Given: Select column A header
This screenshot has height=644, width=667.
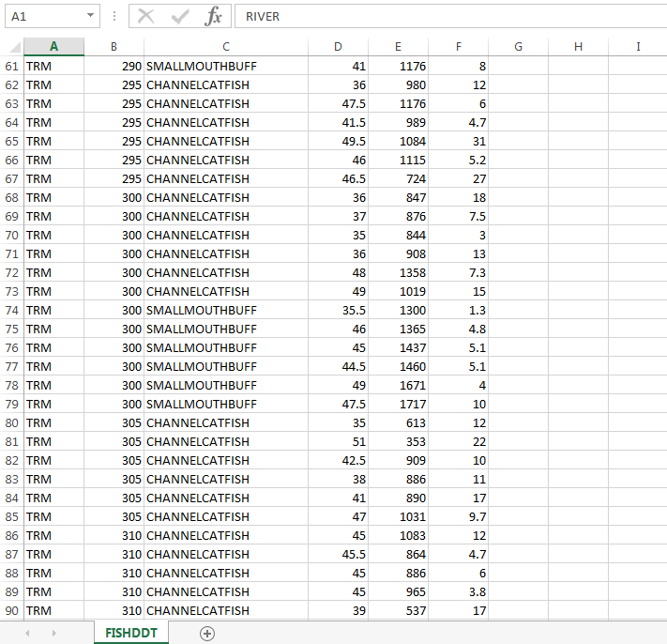Looking at the screenshot, I should coord(53,47).
